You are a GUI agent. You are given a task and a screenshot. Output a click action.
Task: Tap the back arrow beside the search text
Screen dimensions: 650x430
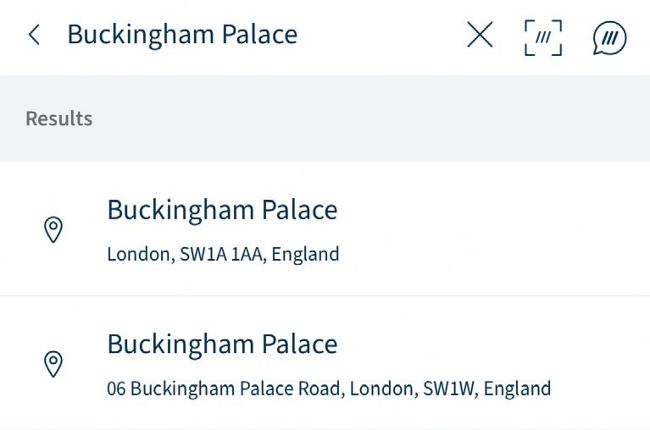(x=34, y=36)
